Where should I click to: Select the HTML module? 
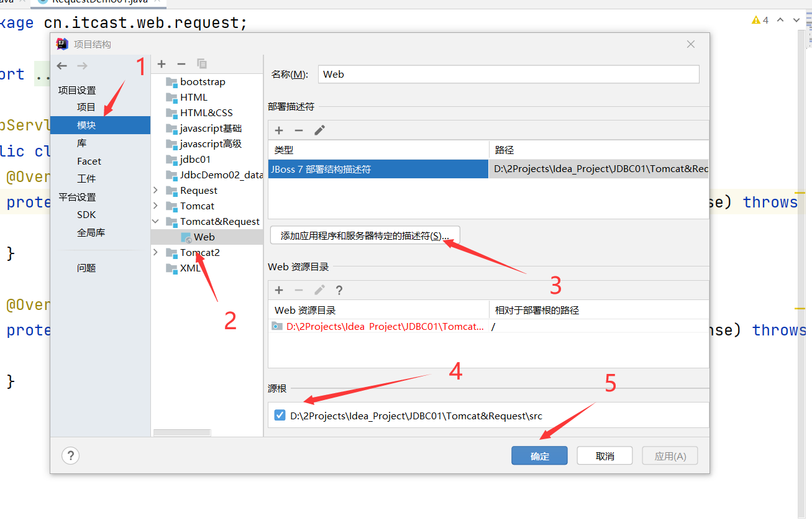point(194,97)
